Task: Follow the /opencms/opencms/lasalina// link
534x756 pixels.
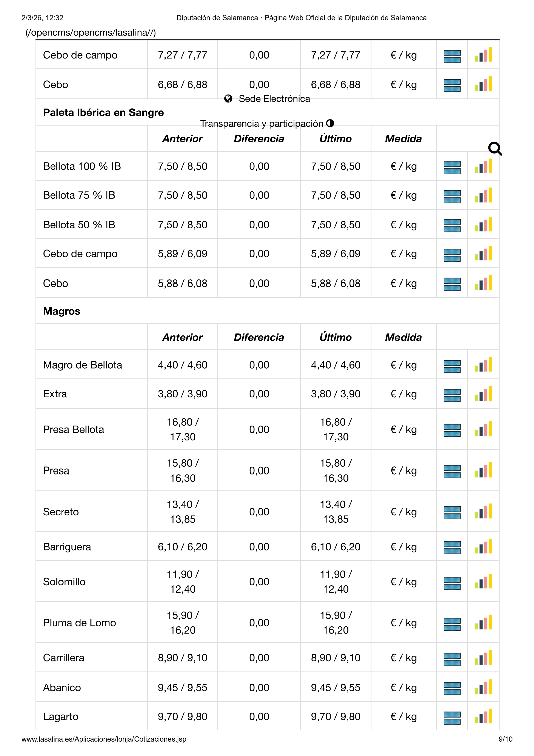Action: pos(90,32)
